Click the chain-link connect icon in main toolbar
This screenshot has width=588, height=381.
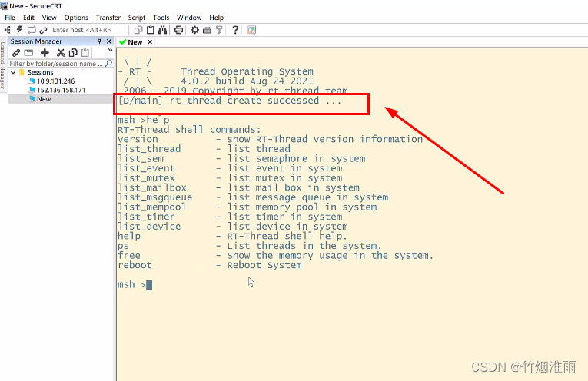point(44,30)
